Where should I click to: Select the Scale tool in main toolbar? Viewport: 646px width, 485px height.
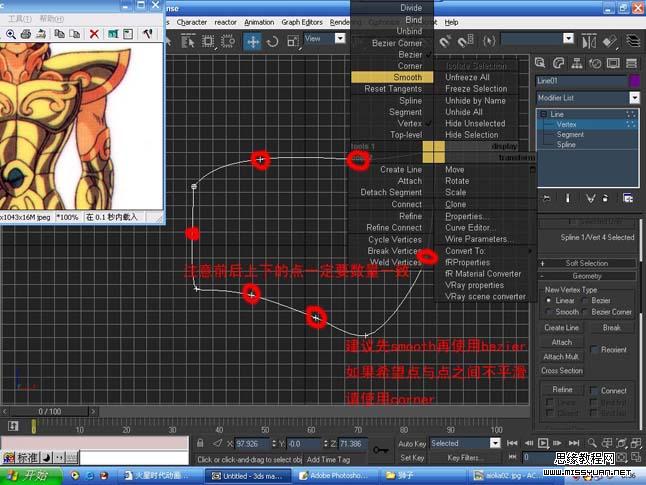click(x=293, y=42)
